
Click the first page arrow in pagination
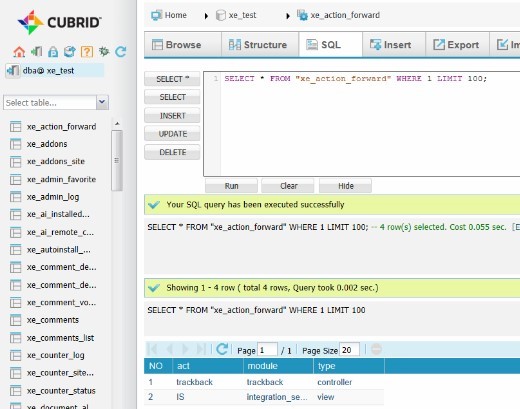pyautogui.click(x=152, y=349)
